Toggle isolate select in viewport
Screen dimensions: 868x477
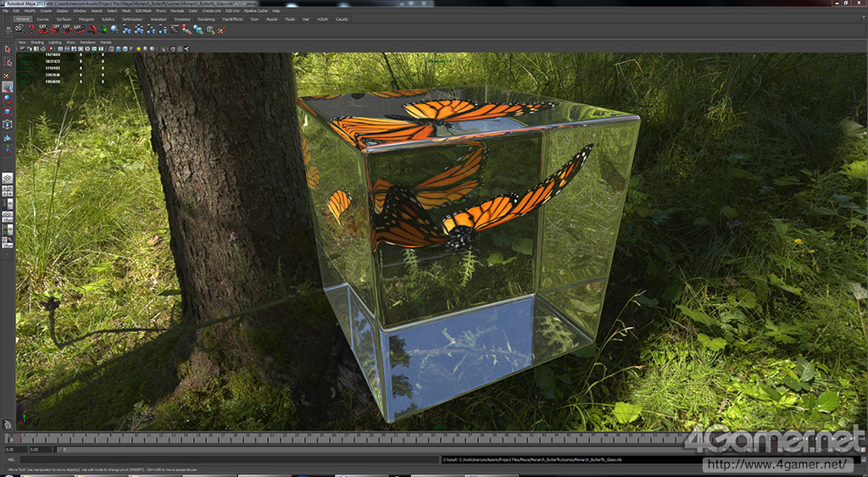click(164, 48)
